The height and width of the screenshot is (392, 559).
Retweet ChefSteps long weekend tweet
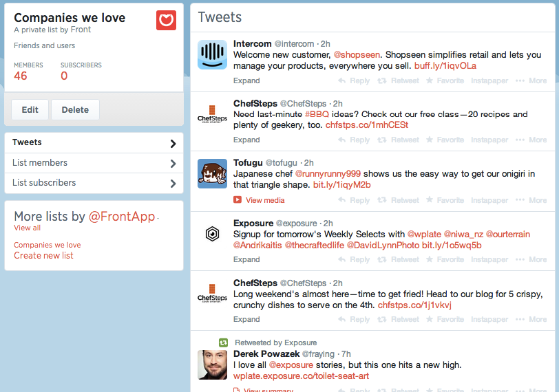(398, 319)
